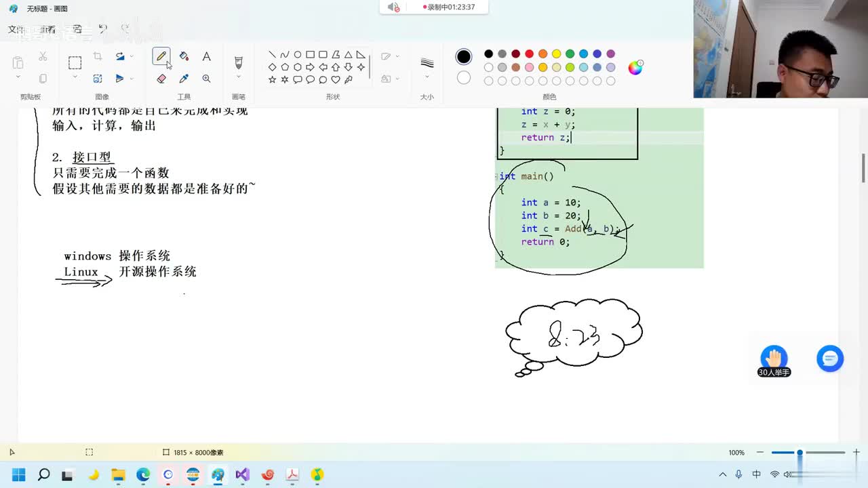Click the Brushes tool icon
868x488 pixels.
tap(238, 62)
